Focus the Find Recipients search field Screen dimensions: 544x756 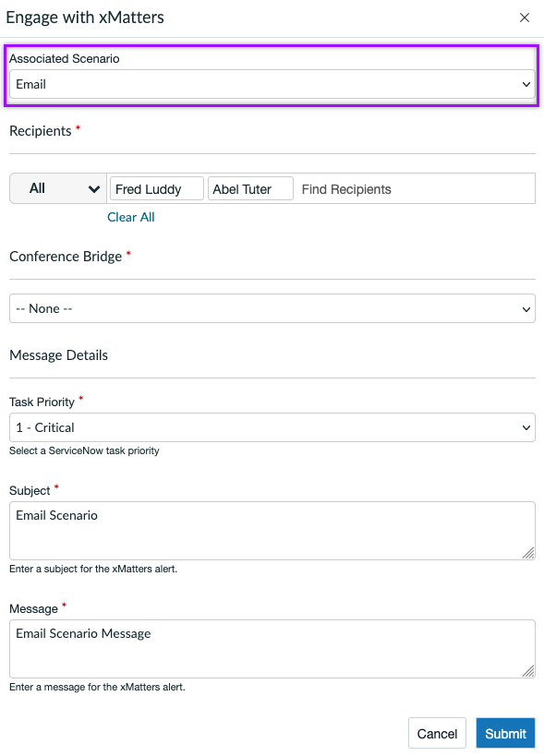[416, 189]
